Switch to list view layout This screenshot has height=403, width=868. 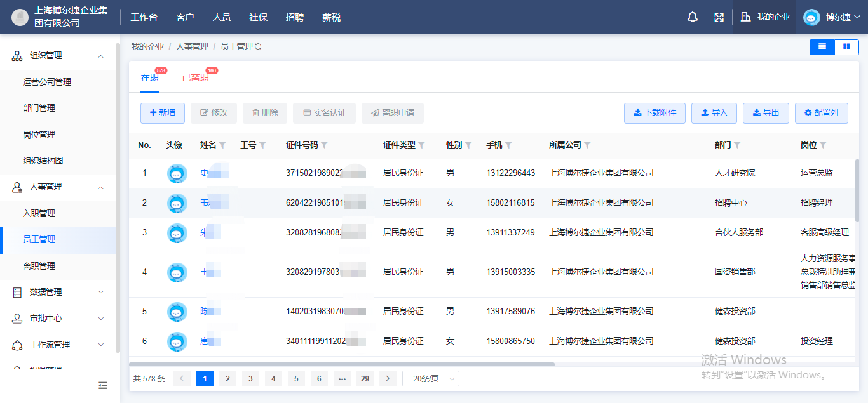[x=822, y=46]
